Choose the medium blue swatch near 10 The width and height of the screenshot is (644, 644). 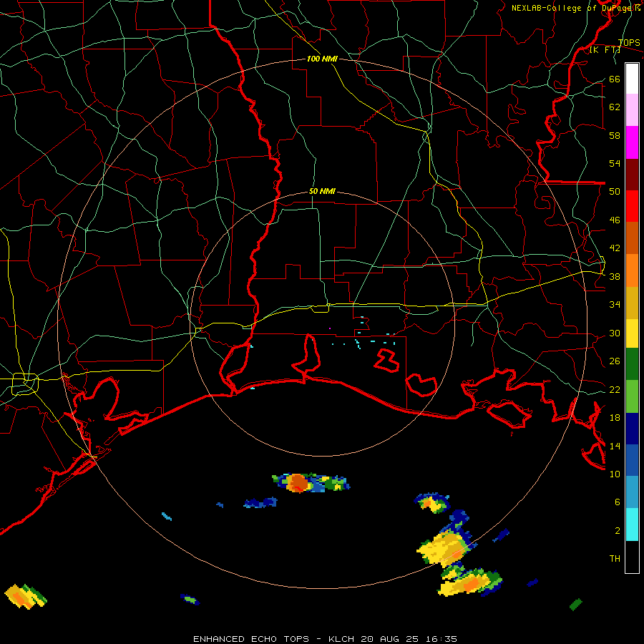(632, 460)
